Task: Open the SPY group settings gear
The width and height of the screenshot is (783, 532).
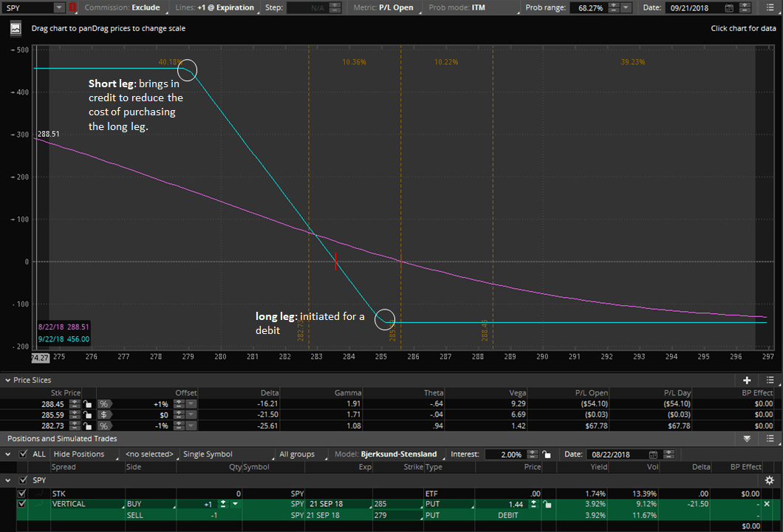Action: tap(769, 480)
